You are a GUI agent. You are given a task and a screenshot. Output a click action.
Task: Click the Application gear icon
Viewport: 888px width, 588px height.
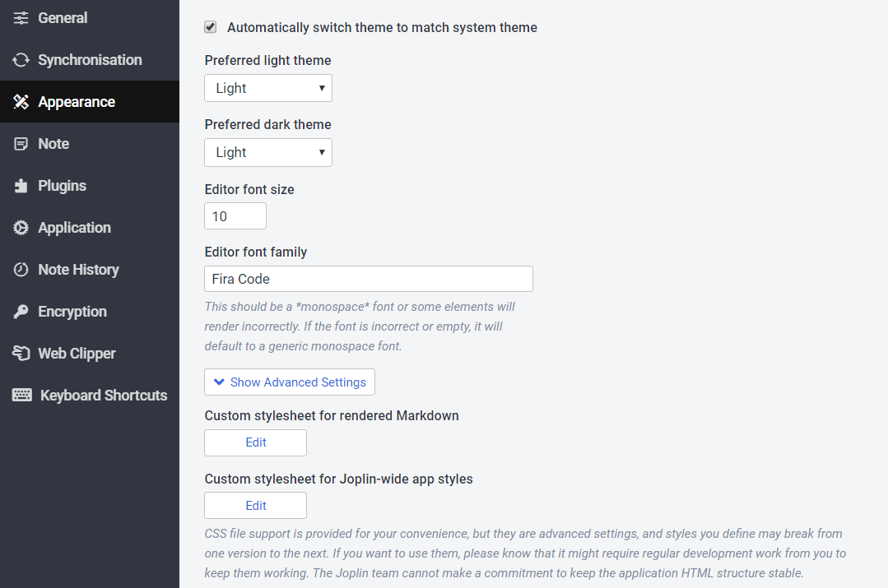coord(21,228)
